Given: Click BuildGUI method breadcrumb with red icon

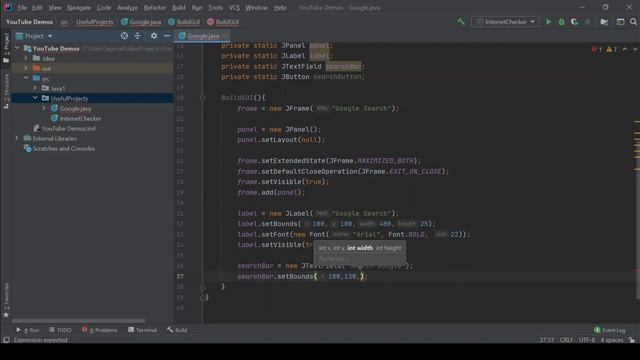Looking at the screenshot, I should 223,22.
